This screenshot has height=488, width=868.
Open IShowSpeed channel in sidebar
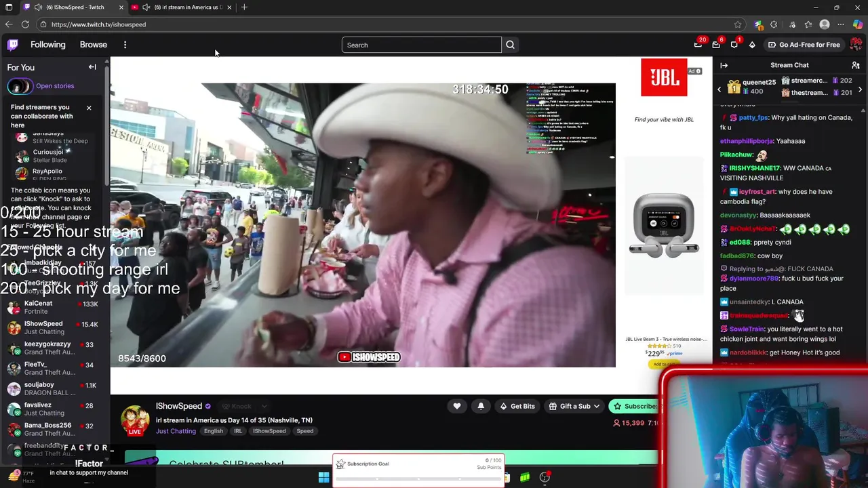coord(54,328)
